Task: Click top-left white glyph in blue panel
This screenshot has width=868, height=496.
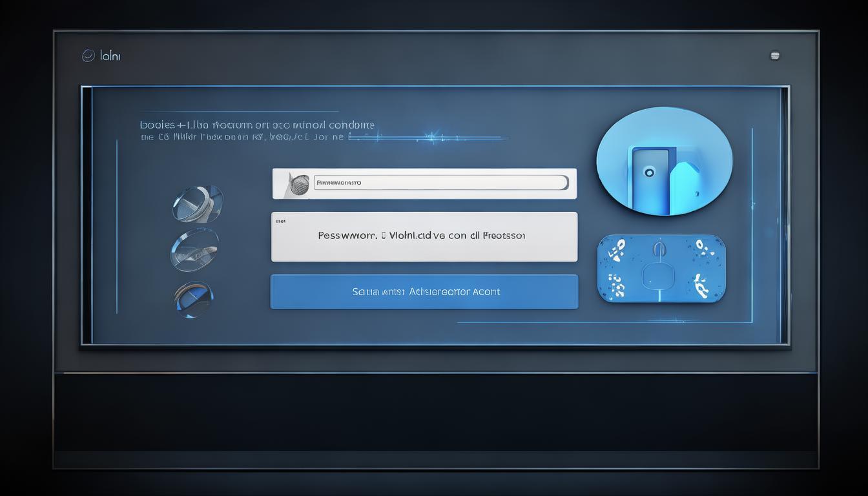Action: (617, 249)
